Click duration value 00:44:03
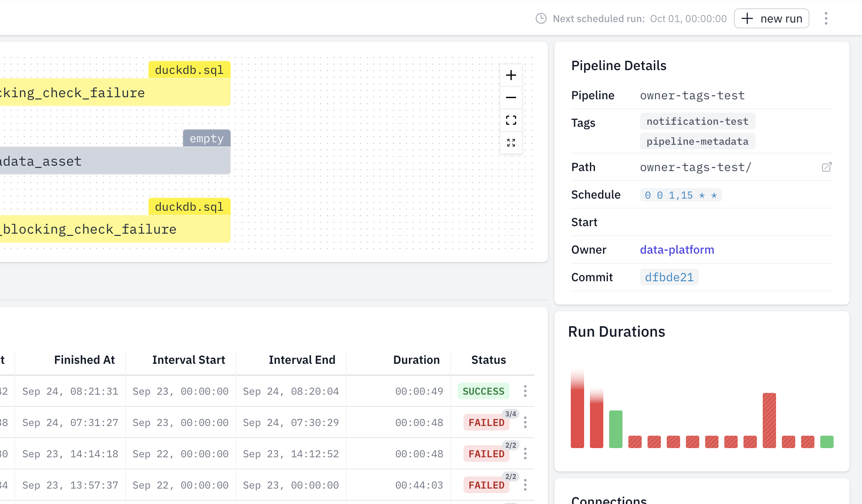 pos(419,485)
